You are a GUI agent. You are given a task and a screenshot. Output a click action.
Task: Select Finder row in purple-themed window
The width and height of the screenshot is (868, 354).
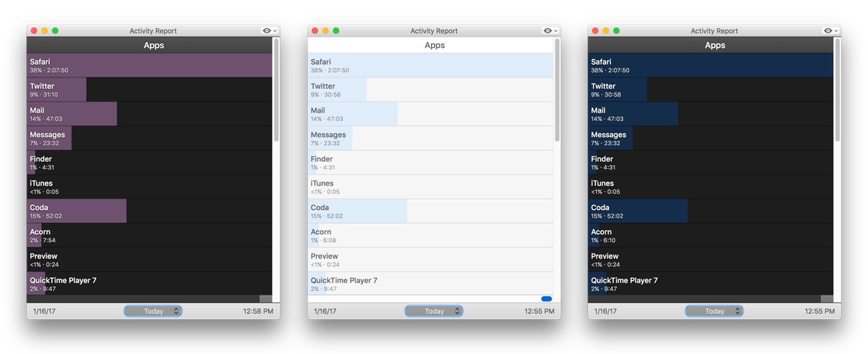click(x=149, y=163)
